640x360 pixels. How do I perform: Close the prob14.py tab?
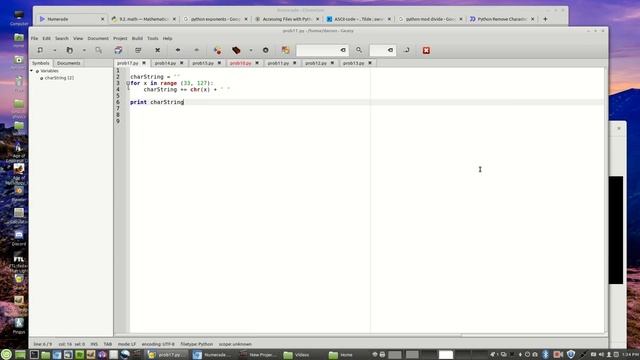point(182,63)
